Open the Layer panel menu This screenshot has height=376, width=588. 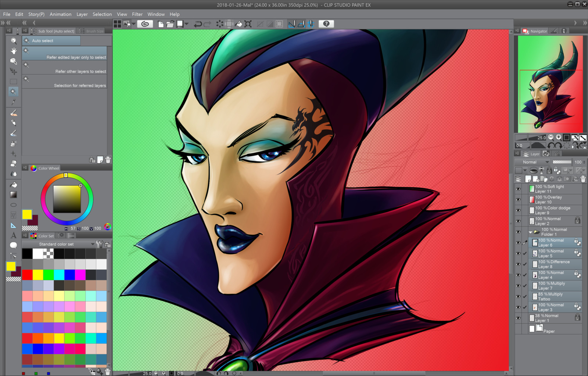tap(517, 154)
